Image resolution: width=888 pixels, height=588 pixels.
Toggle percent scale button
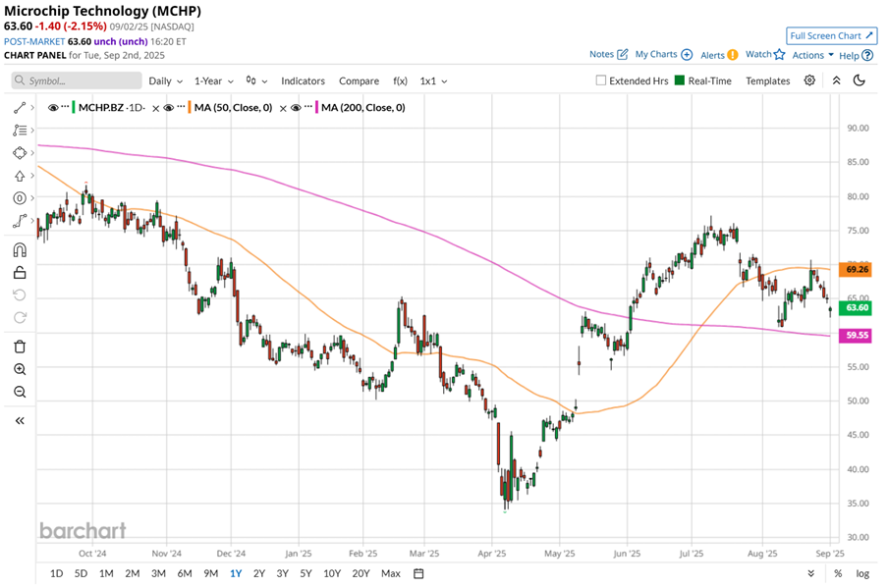(x=838, y=573)
